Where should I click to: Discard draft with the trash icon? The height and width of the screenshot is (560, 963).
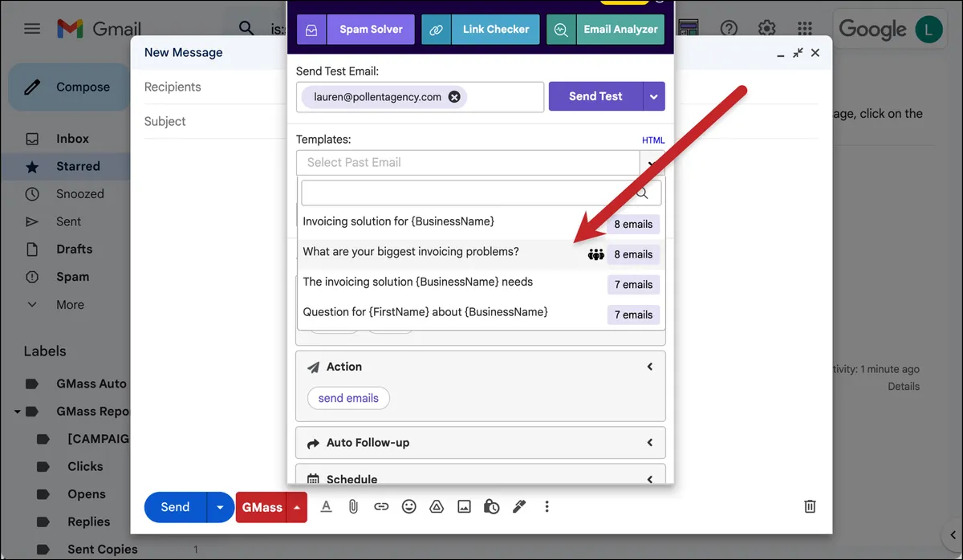point(811,506)
